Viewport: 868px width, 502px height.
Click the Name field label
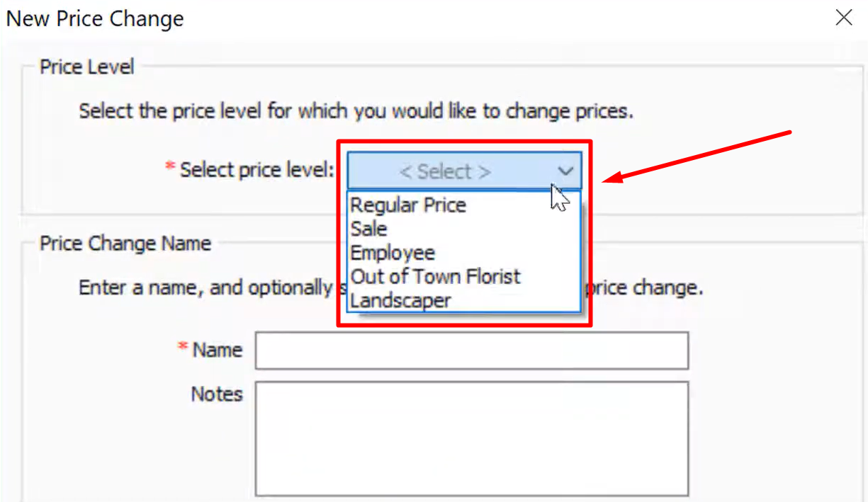[218, 350]
